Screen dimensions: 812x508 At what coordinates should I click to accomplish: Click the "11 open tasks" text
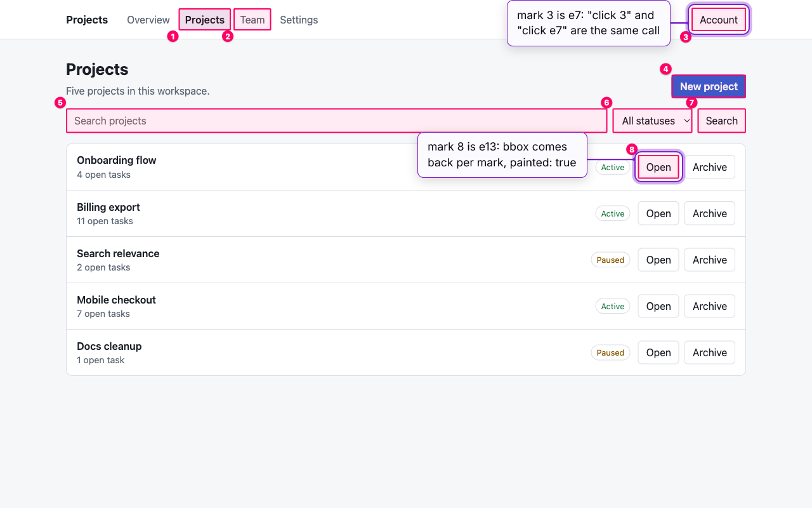(x=105, y=221)
